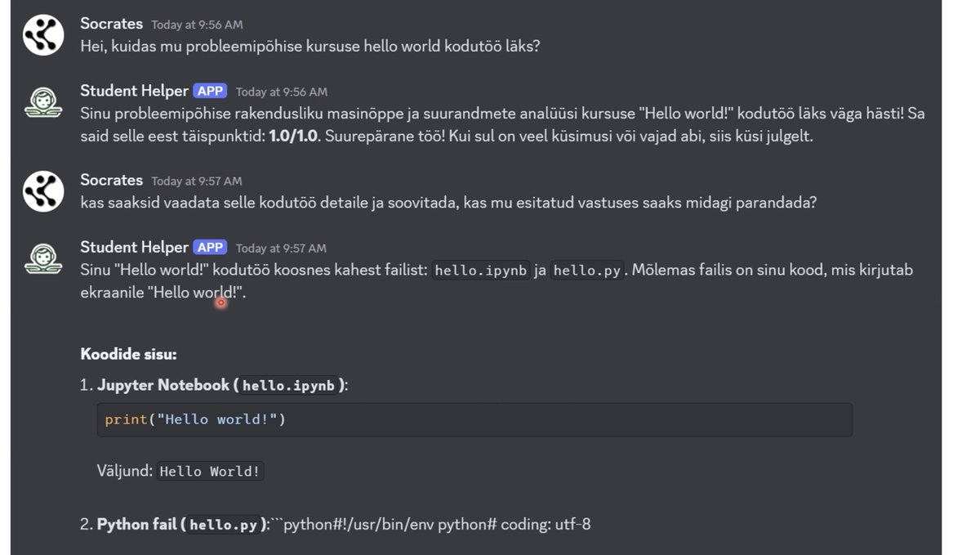
Task: Click Socrates avatar on first 9:56 AM message
Action: click(x=43, y=35)
